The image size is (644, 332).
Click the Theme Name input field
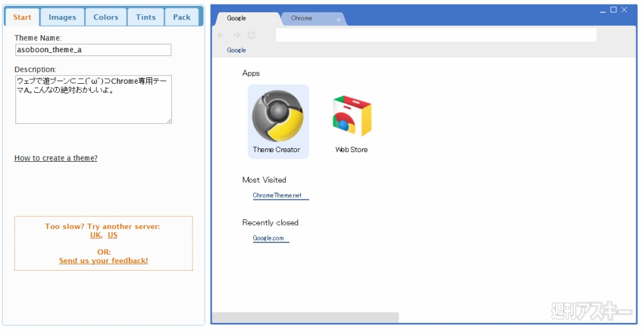[x=93, y=50]
